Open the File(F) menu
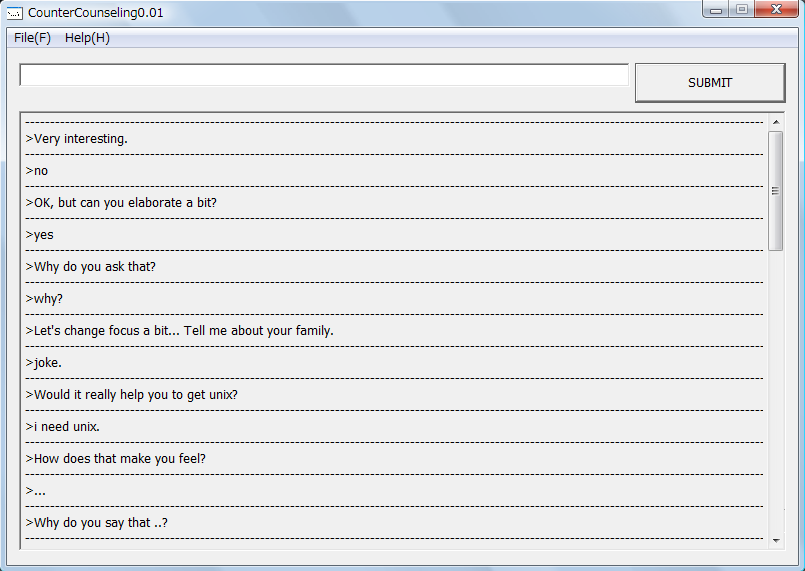 pos(32,38)
